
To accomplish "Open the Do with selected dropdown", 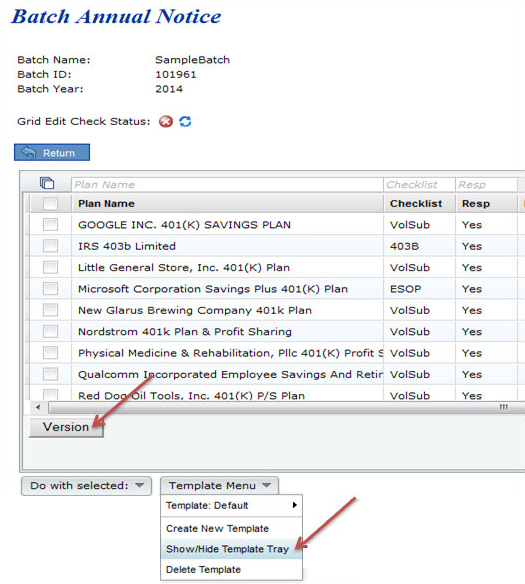I will click(86, 486).
